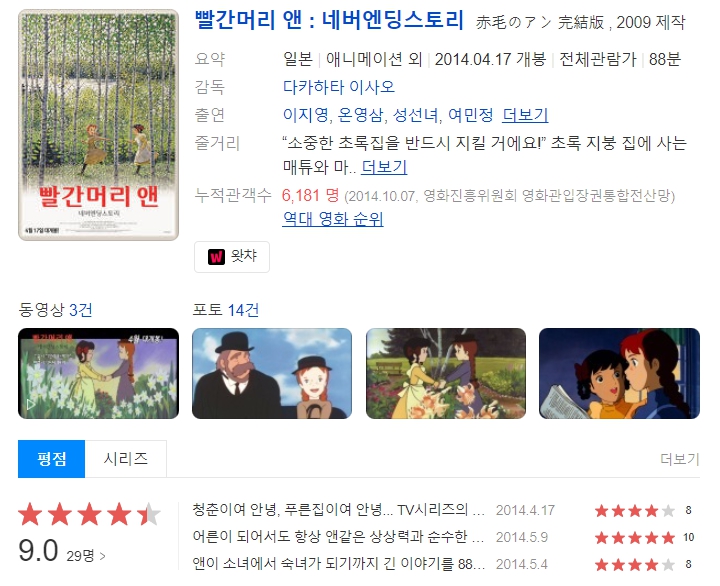Click 더보기 next to ratings tabs
The width and height of the screenshot is (720, 586).
tap(680, 459)
